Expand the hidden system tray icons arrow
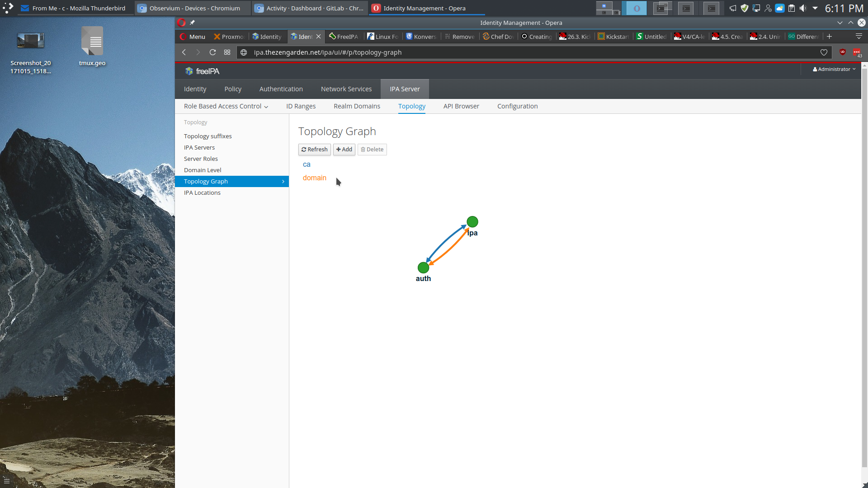The width and height of the screenshot is (868, 488). [815, 8]
